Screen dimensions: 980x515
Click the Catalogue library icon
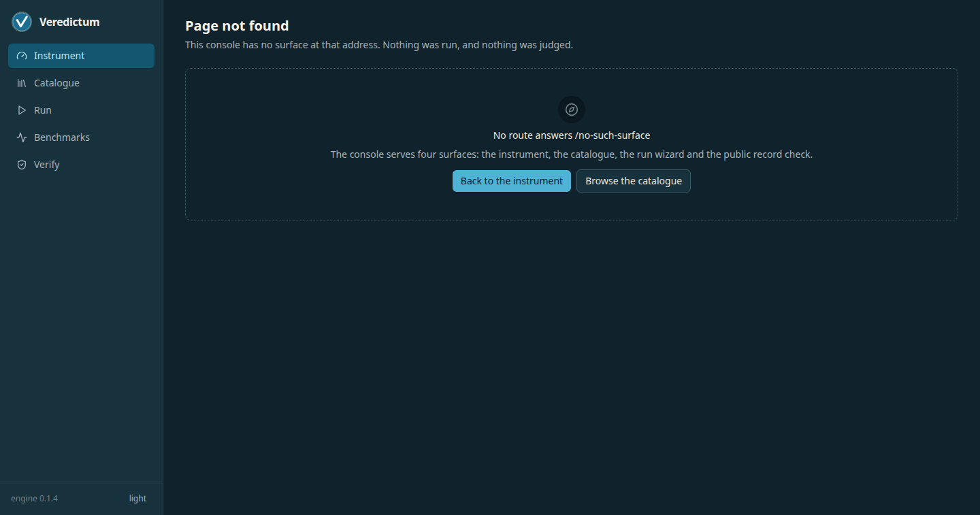pyautogui.click(x=22, y=83)
